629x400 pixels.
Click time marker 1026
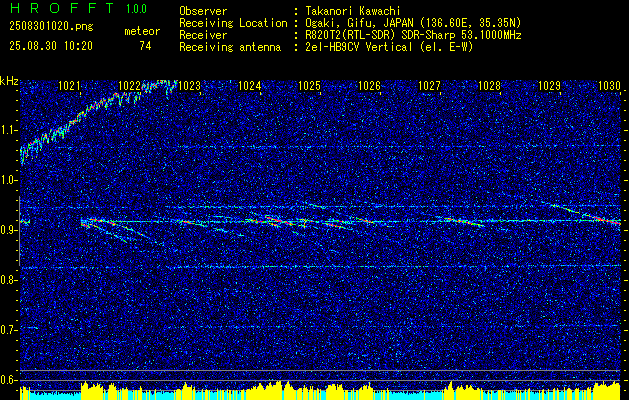369,85
